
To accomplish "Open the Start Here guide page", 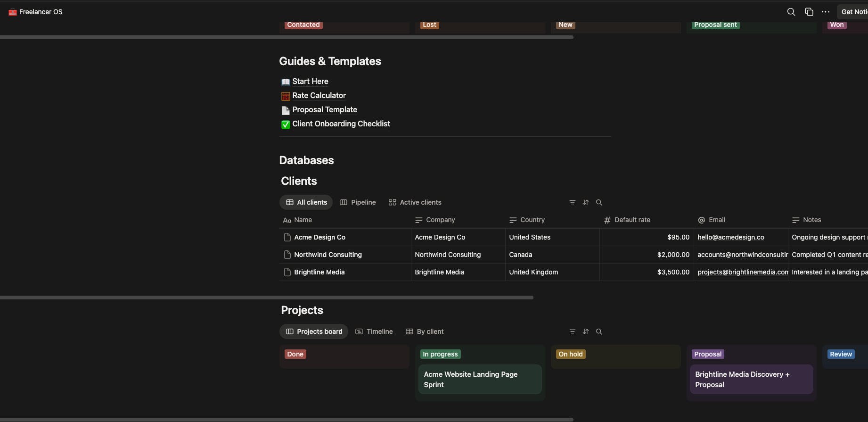I will (x=310, y=81).
